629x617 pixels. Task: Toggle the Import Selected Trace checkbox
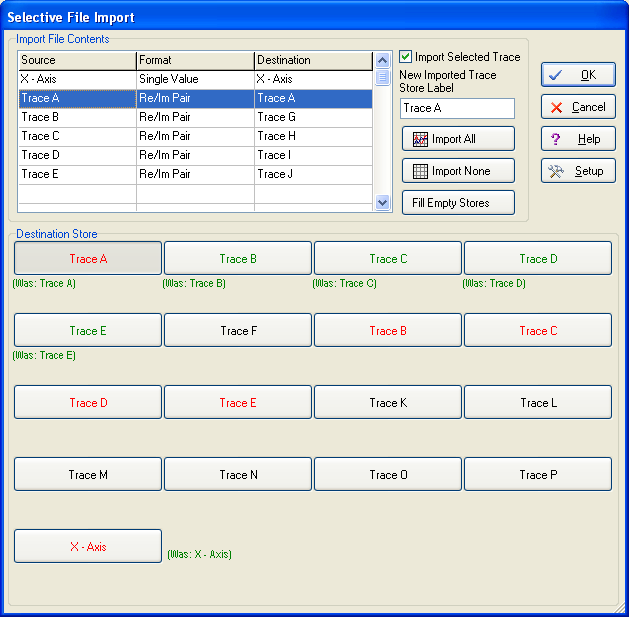point(406,57)
